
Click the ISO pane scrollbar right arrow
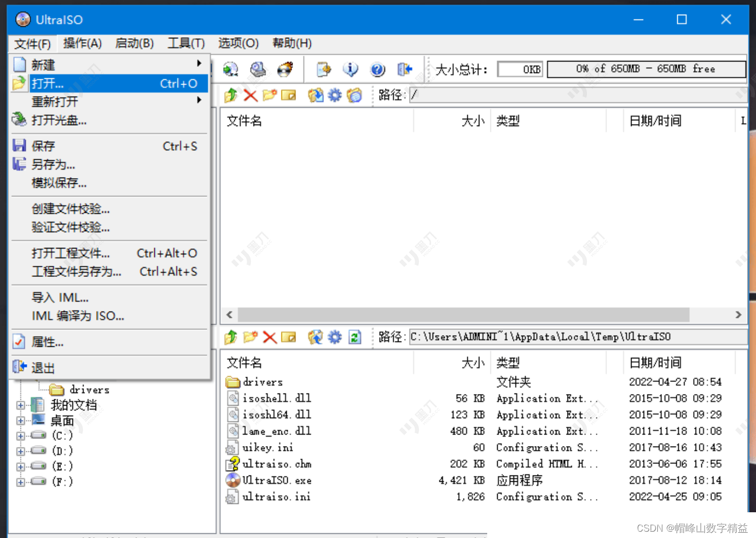tap(738, 315)
